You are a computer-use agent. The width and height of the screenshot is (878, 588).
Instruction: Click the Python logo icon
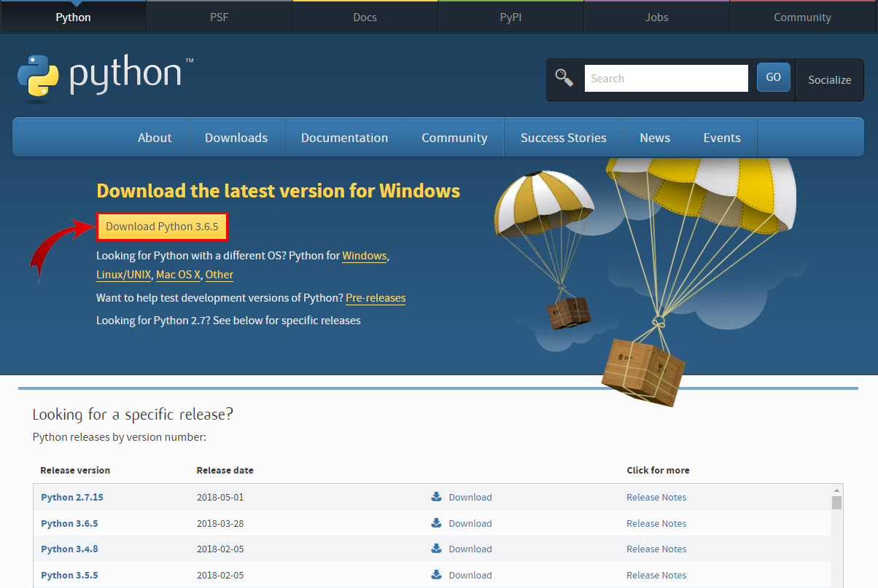pos(38,76)
